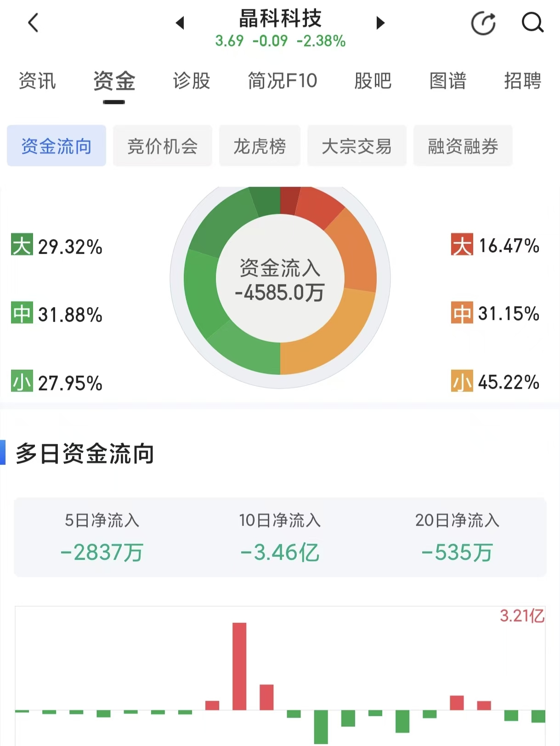
Task: Switch to the 股吧 tab
Action: point(373,81)
